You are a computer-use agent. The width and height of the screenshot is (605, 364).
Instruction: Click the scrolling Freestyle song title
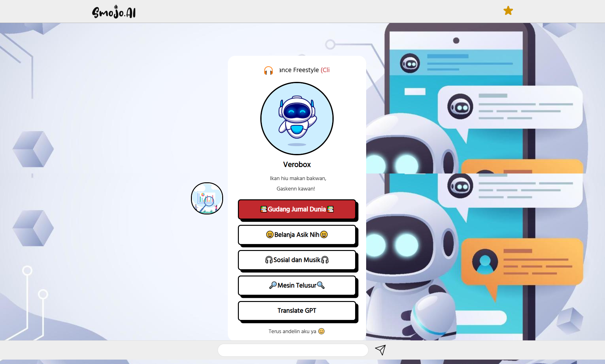(x=304, y=70)
